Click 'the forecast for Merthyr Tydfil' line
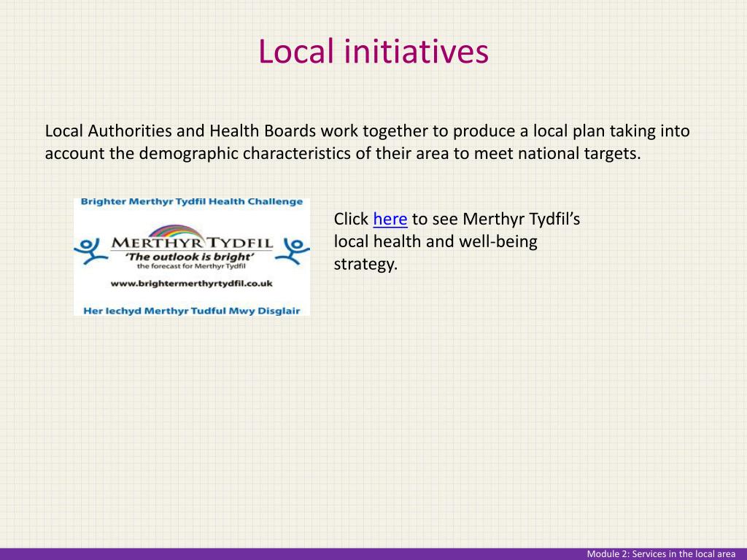This screenshot has width=747, height=560. pyautogui.click(x=191, y=266)
